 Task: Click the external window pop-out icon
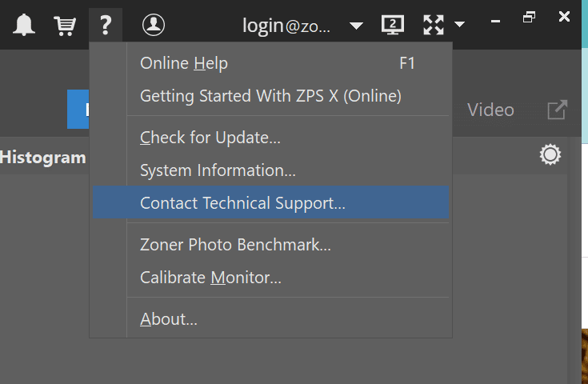coord(557,110)
